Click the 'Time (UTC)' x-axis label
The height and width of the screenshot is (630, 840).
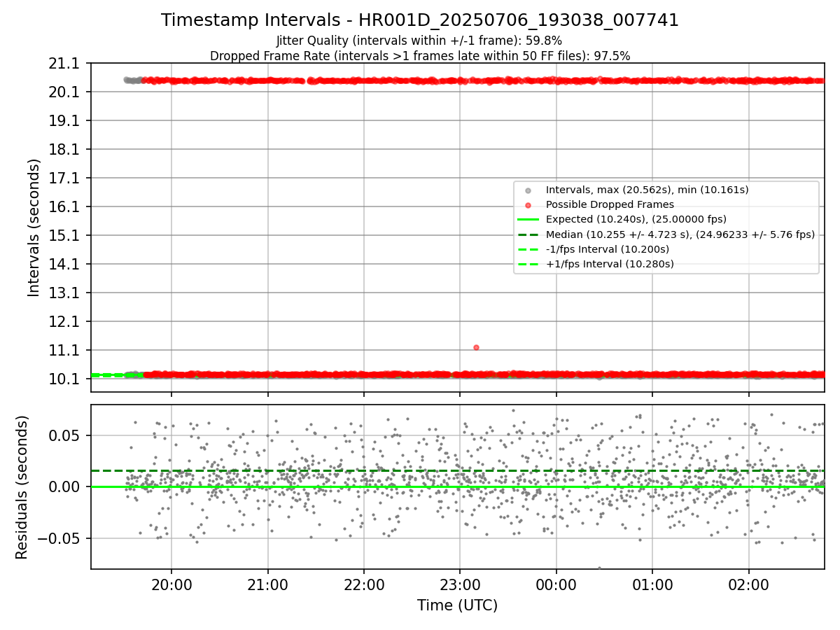tap(458, 605)
